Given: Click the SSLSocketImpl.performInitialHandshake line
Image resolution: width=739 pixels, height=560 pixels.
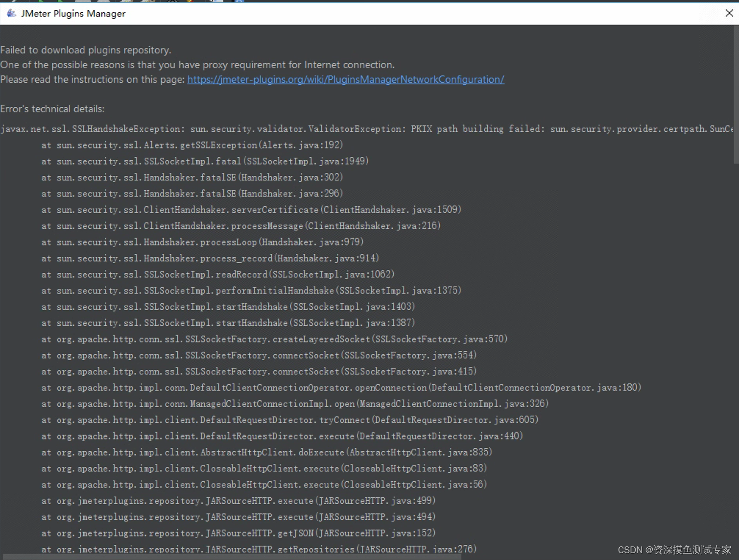Looking at the screenshot, I should pyautogui.click(x=251, y=291).
